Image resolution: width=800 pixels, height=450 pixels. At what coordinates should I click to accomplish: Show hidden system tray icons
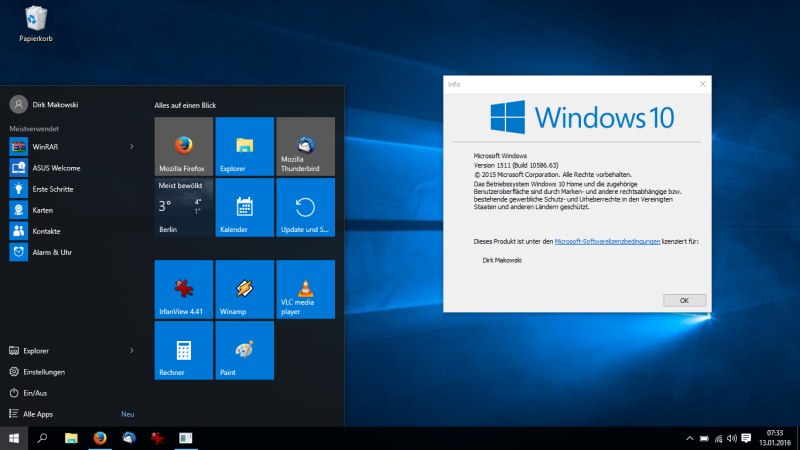tap(689, 438)
